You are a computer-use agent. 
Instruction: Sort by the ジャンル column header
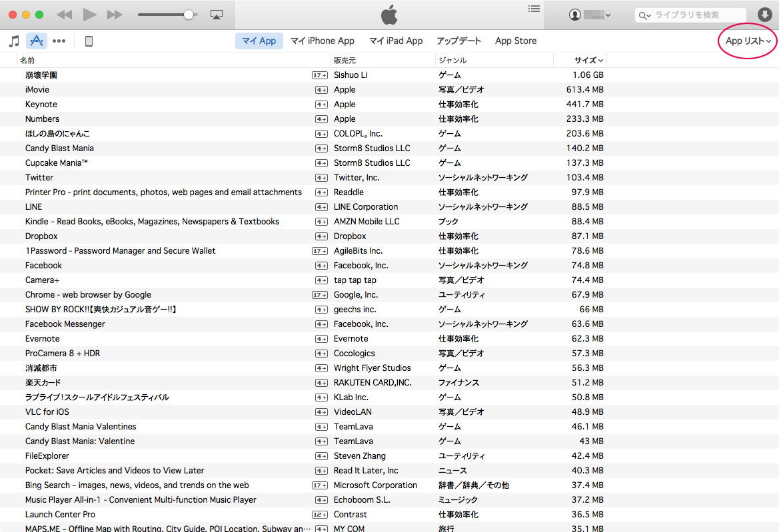point(494,61)
